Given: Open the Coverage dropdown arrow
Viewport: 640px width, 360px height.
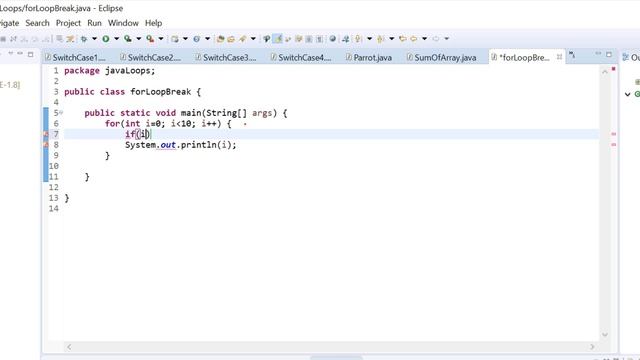Looking at the screenshot, I should [138, 39].
